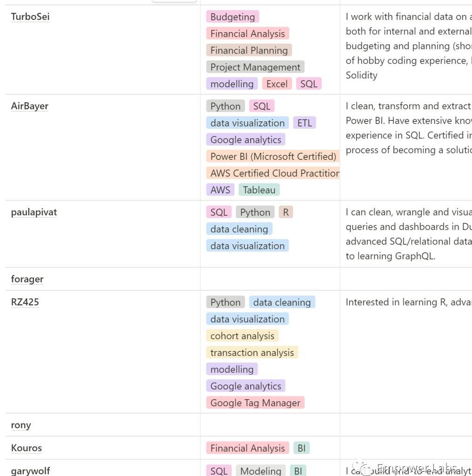Click the Python tag in RZ425's row
The width and height of the screenshot is (472, 476).
pyautogui.click(x=226, y=302)
